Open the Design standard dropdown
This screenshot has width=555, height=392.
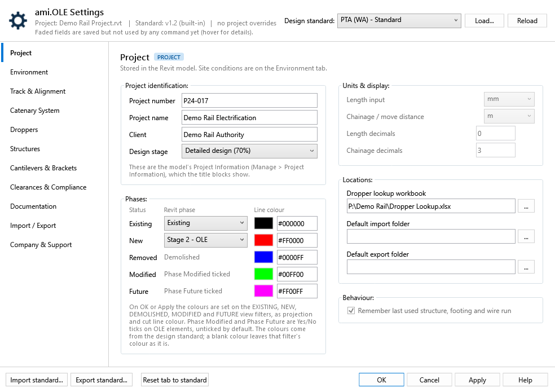[x=399, y=20]
